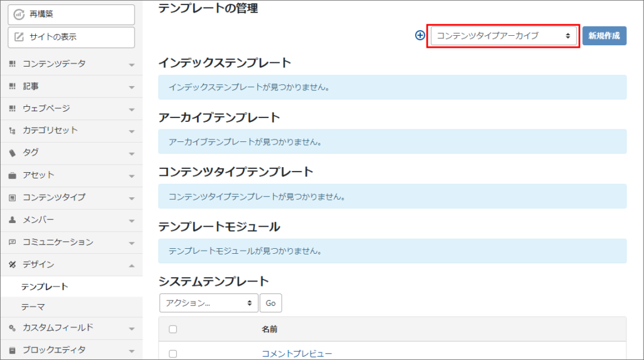Select テーマ in the sidebar

point(33,307)
